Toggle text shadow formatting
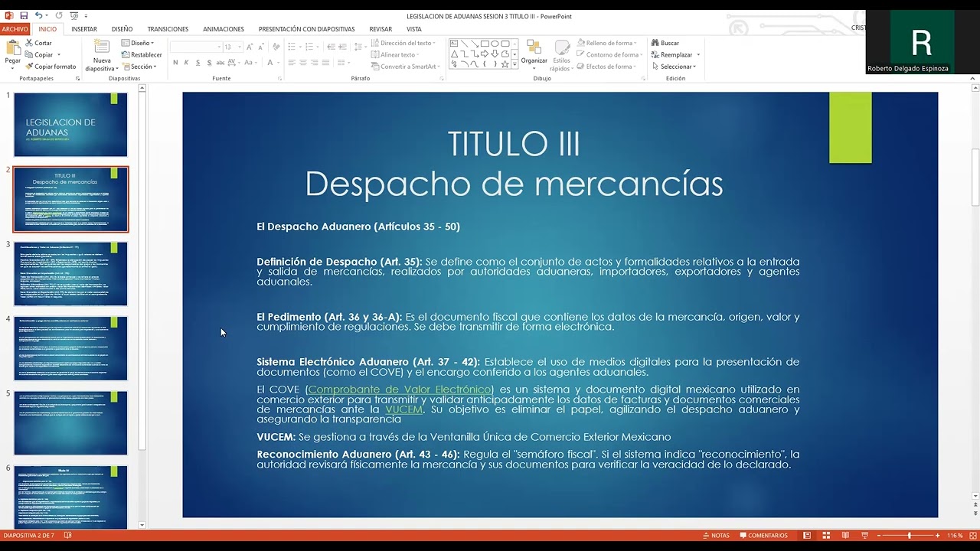The width and height of the screenshot is (980, 551). click(207, 62)
